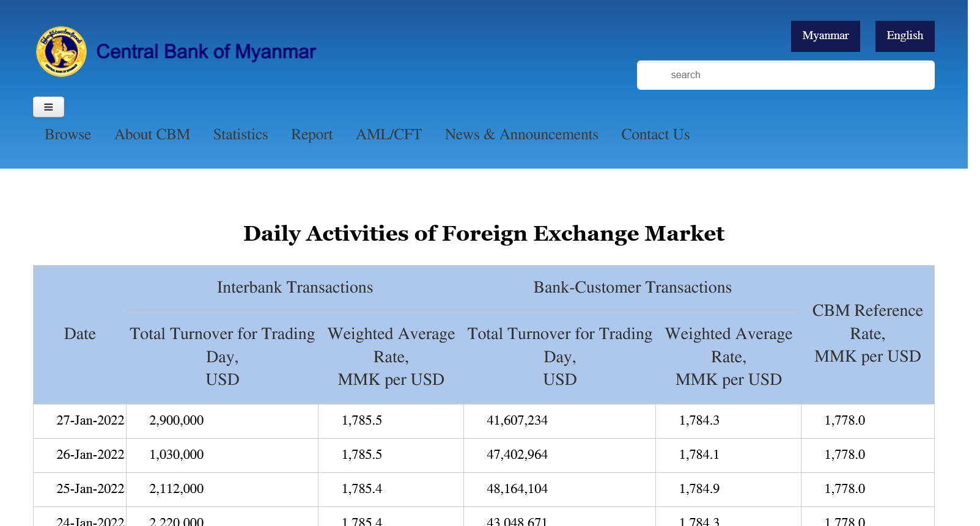Image resolution: width=980 pixels, height=526 pixels.
Task: Select the 26-Jan-2022 date cell
Action: [x=90, y=455]
